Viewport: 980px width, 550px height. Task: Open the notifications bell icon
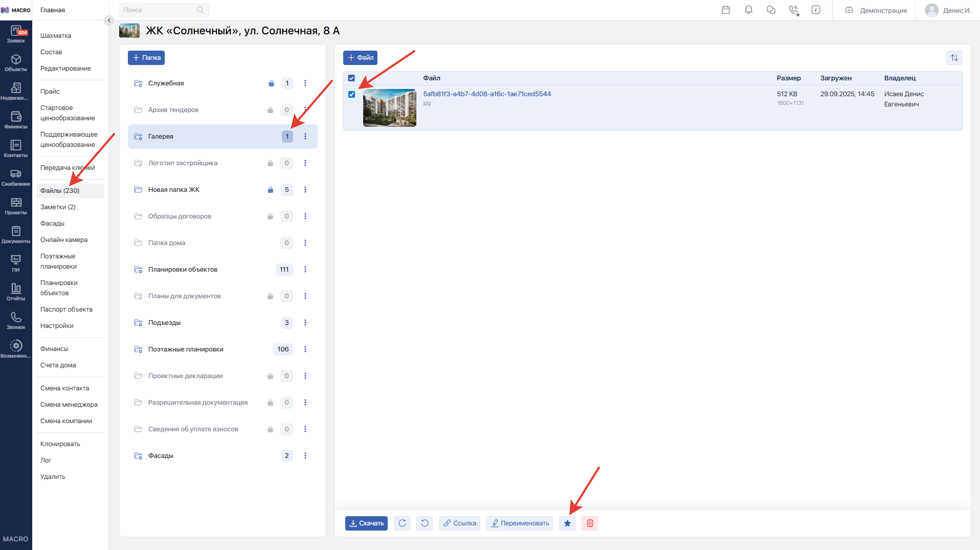(x=748, y=10)
